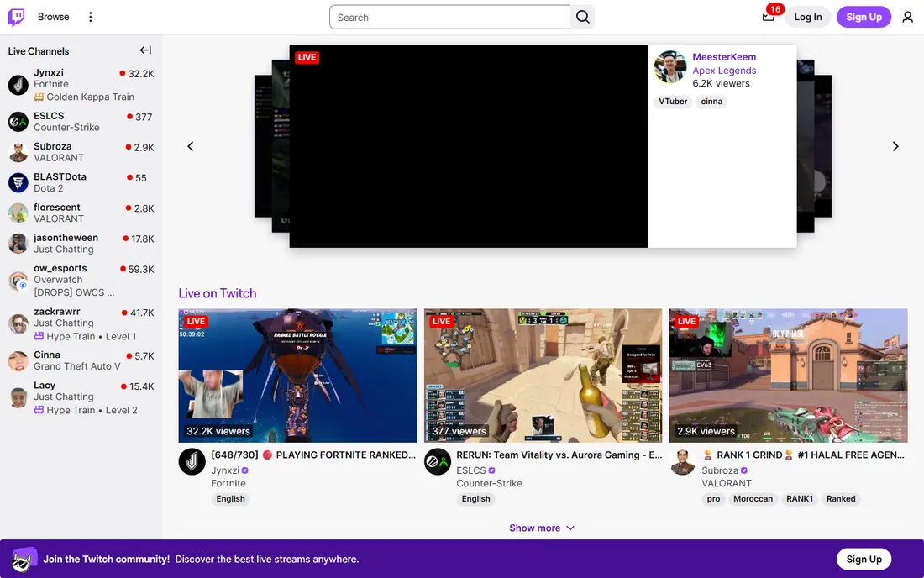Open MeesterKeem channel name link
The height and width of the screenshot is (578, 924).
(x=724, y=57)
